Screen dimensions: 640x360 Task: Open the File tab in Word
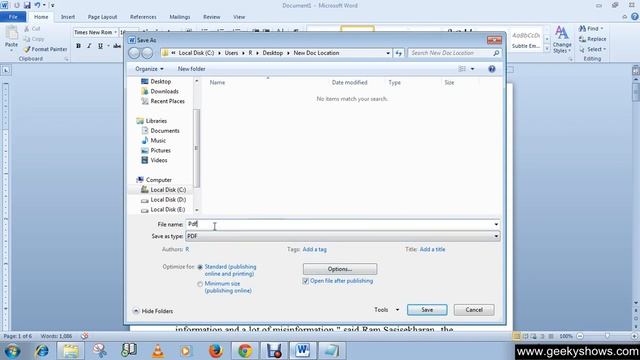tap(13, 17)
